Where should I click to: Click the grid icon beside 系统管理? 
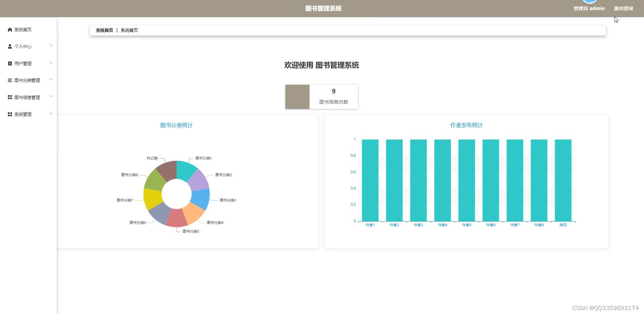(x=10, y=114)
